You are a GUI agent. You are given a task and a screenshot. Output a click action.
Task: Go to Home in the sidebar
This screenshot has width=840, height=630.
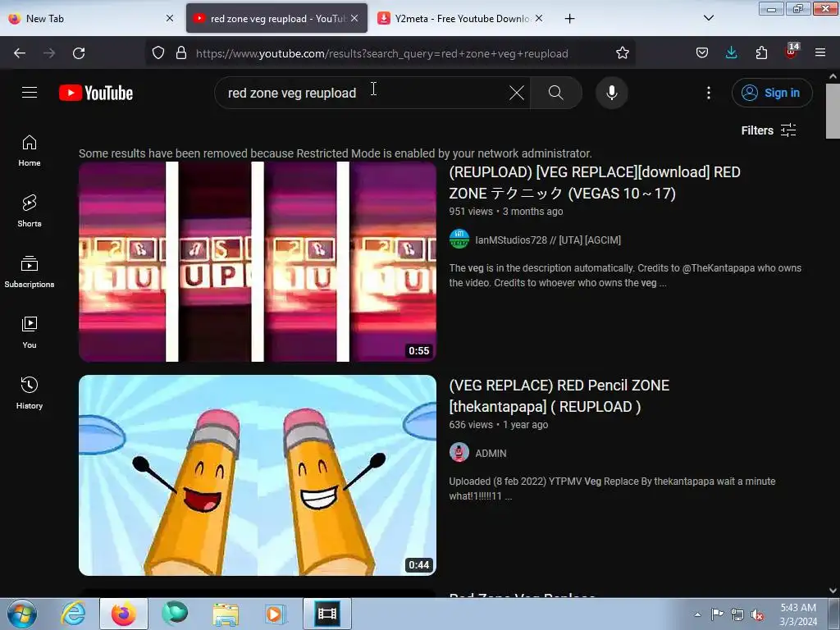[30, 151]
